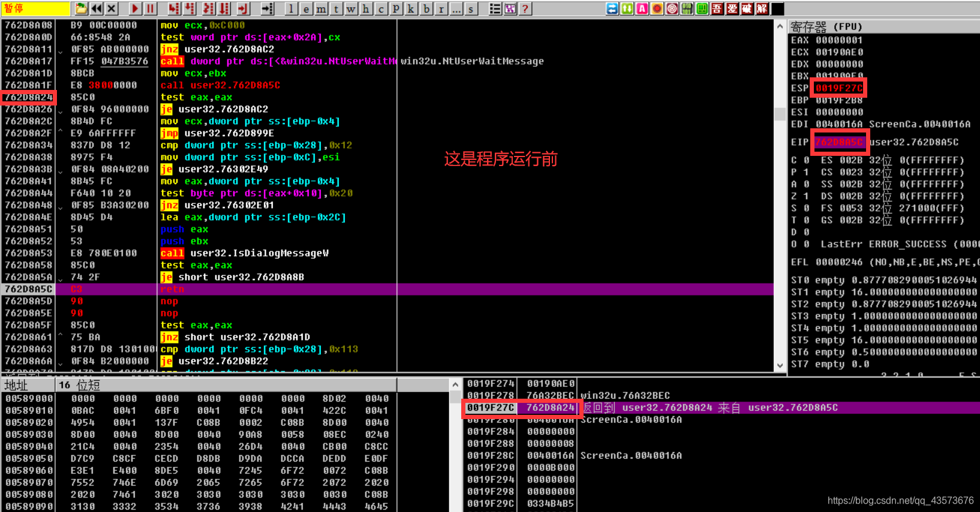
Task: Select dump row at address 00589000
Action: (198, 399)
